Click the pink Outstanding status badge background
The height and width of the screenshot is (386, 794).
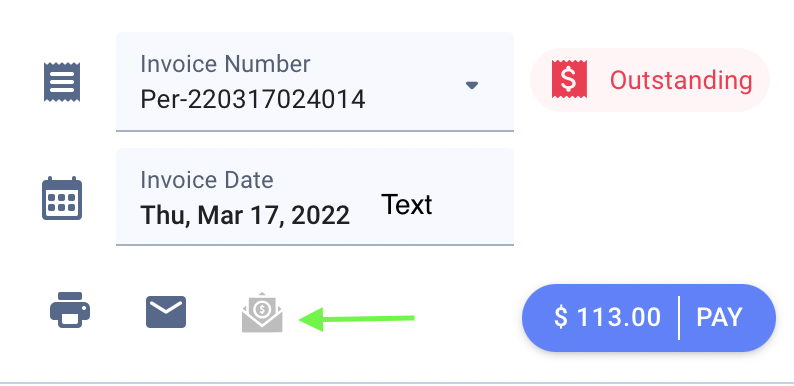650,80
